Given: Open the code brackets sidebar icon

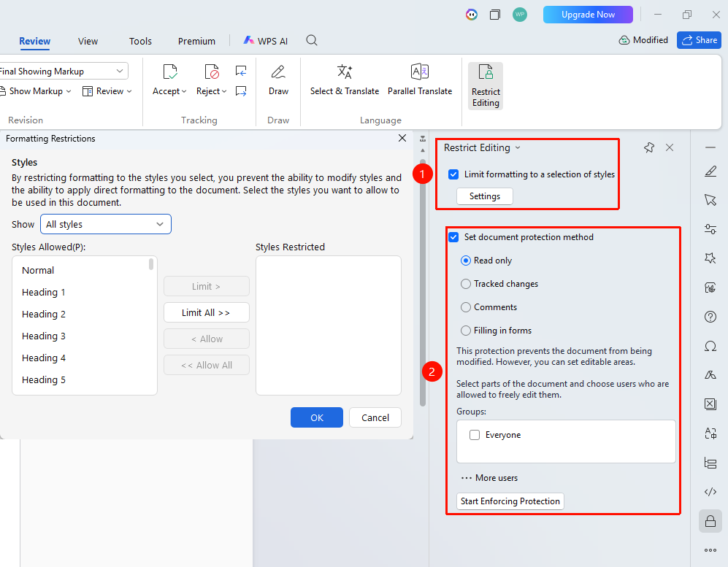Looking at the screenshot, I should 710,492.
